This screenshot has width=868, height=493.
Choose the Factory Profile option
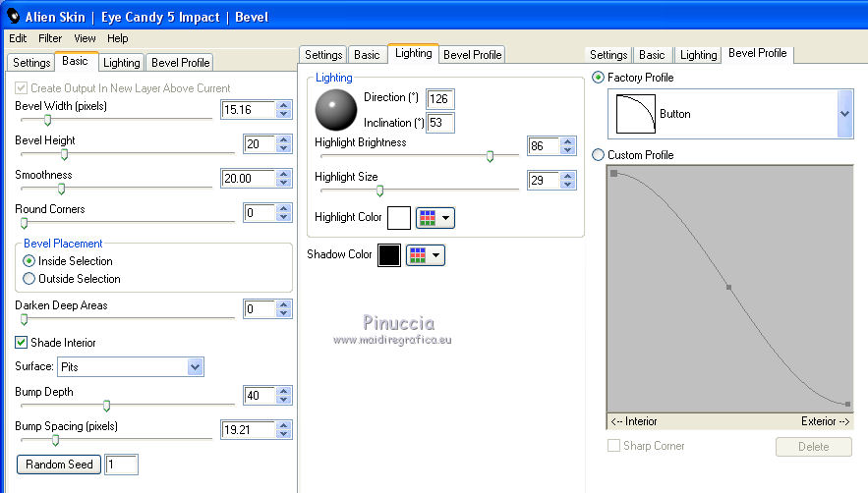598,78
